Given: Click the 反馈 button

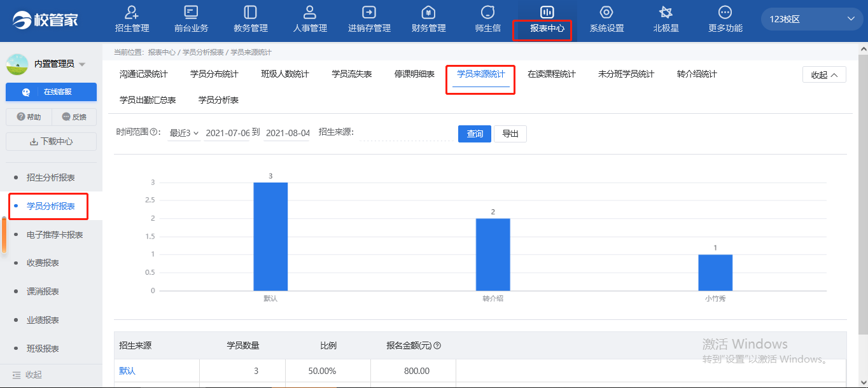Looking at the screenshot, I should tap(74, 117).
